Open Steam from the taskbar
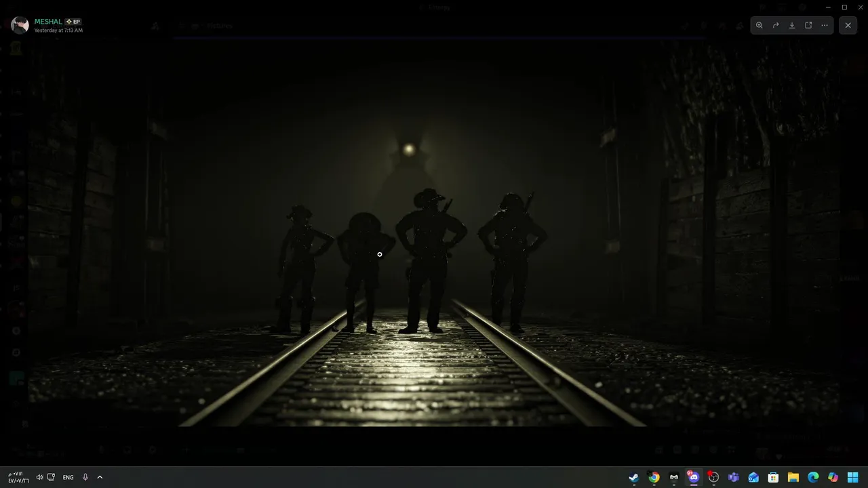Screen dimensions: 868x488 pos(633,477)
